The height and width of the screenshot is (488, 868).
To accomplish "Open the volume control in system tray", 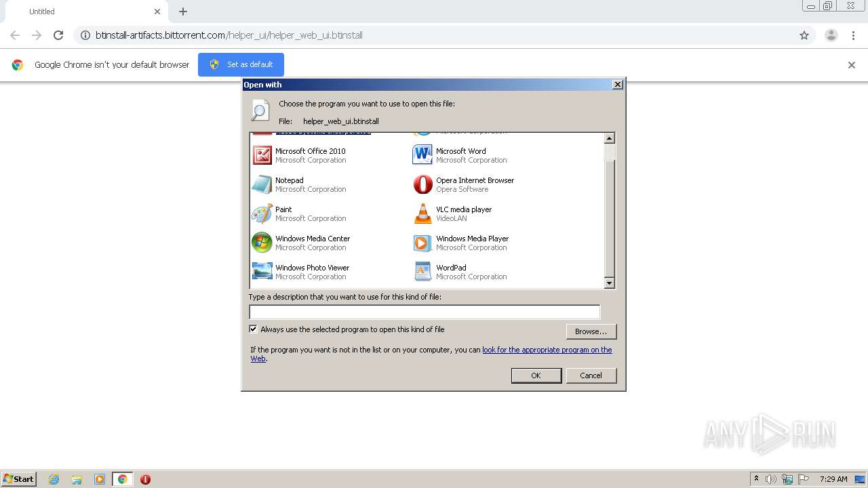I will coord(771,479).
